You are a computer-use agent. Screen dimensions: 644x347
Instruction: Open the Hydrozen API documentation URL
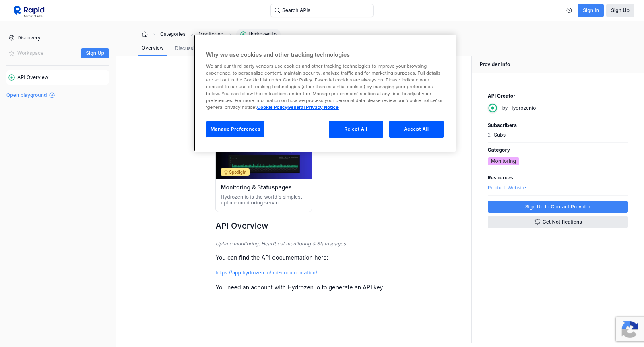tap(266, 273)
